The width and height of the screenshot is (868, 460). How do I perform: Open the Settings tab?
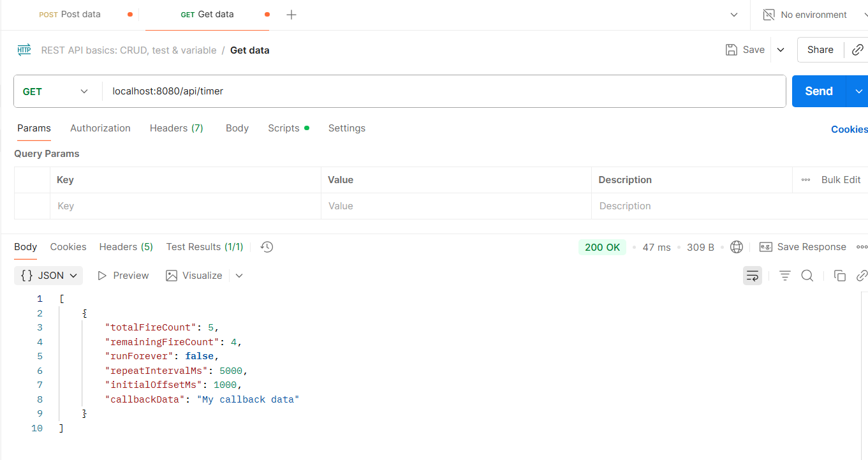coord(347,128)
